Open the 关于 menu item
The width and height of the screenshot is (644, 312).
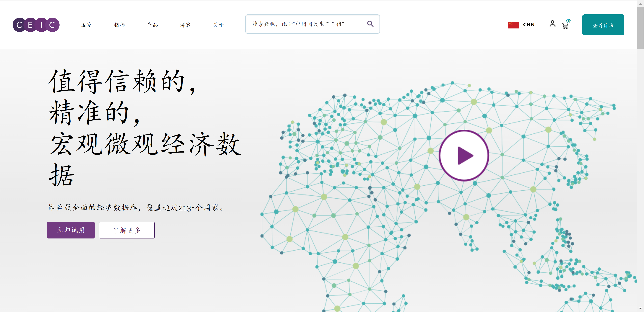[x=218, y=25]
